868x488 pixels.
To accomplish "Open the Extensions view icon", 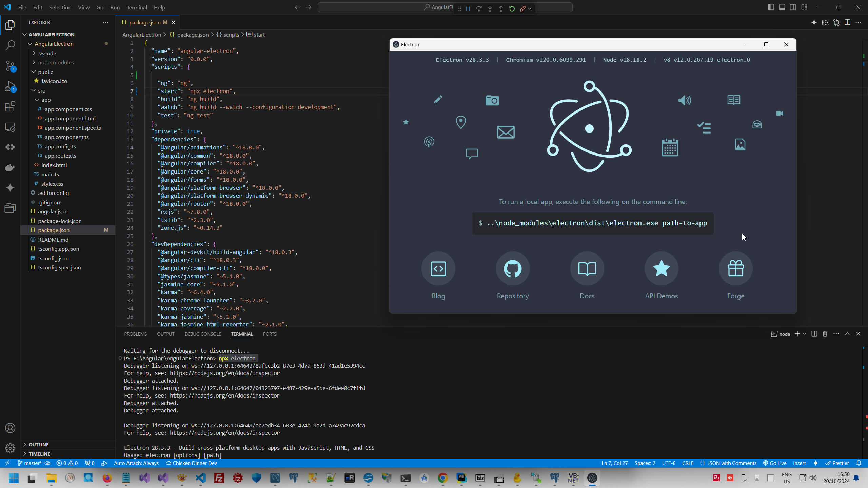I will [x=10, y=107].
